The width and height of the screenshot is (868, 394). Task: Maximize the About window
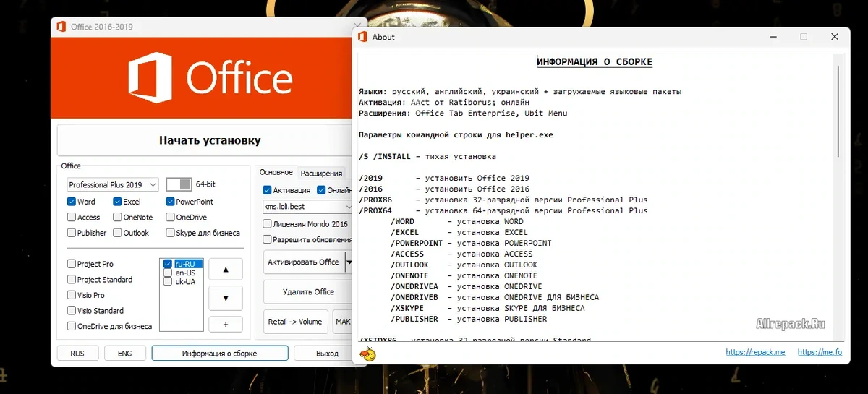pyautogui.click(x=804, y=37)
